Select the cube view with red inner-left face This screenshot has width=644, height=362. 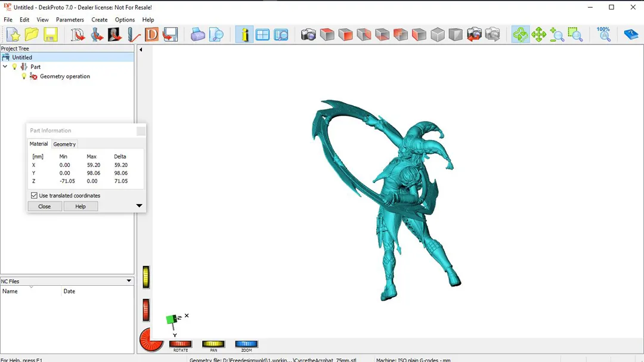(x=401, y=35)
